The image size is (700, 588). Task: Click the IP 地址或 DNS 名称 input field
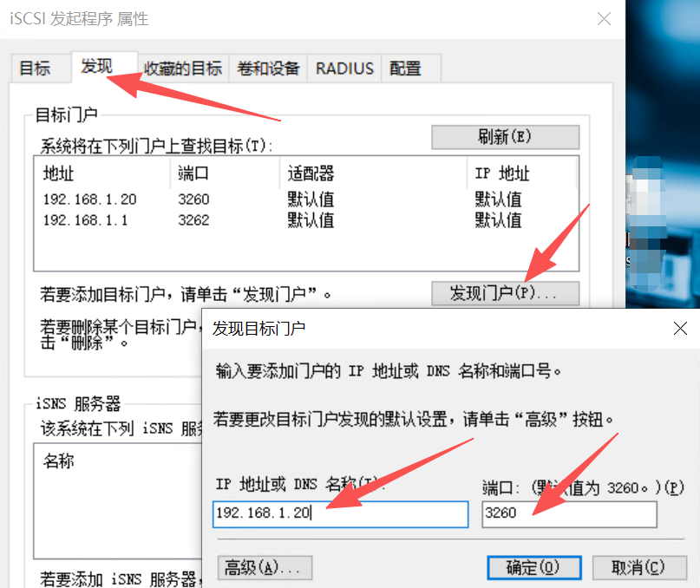pyautogui.click(x=340, y=513)
